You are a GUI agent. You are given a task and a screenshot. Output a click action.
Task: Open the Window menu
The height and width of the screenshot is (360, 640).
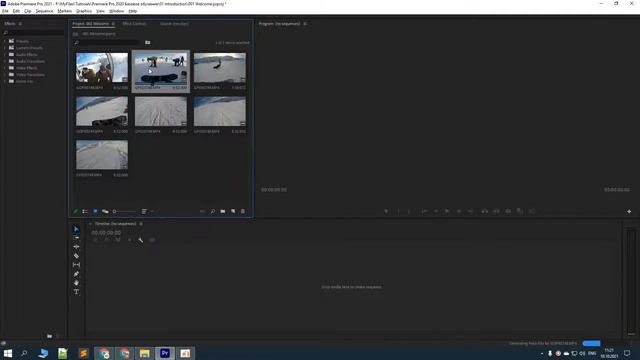(117, 11)
